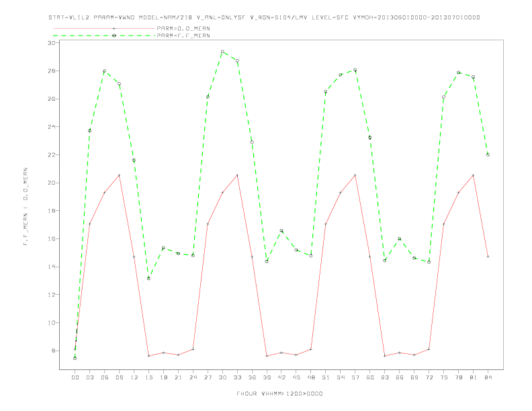
Task: Click the y-axis tick label 20
Action: 52,183
